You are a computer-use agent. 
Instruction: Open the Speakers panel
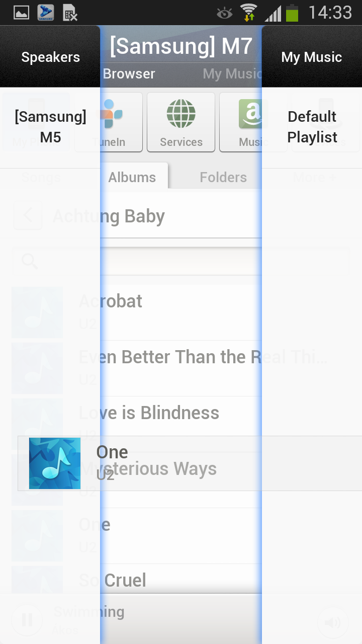[x=50, y=57]
